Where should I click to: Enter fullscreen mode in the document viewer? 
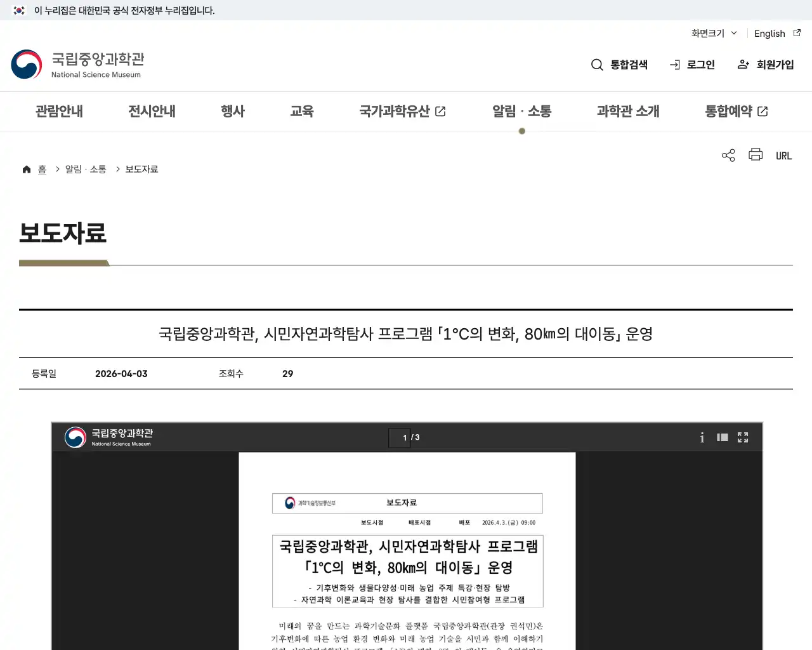pyautogui.click(x=742, y=437)
